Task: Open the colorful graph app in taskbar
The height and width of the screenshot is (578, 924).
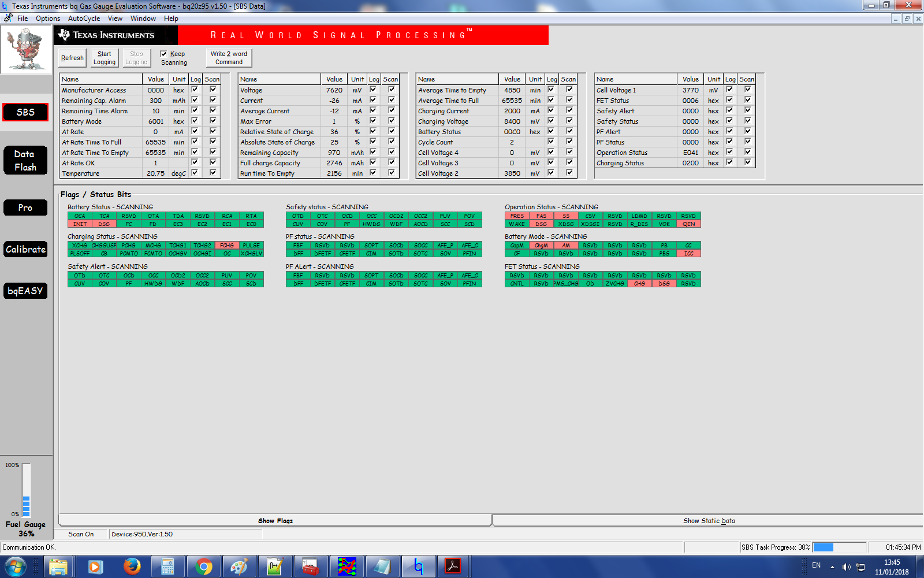Action: click(346, 567)
